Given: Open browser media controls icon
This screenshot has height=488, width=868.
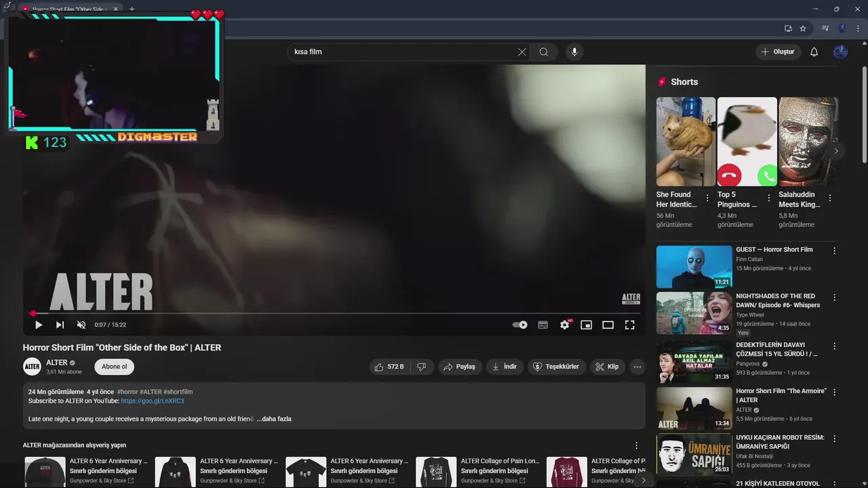Looking at the screenshot, I should click(x=825, y=28).
